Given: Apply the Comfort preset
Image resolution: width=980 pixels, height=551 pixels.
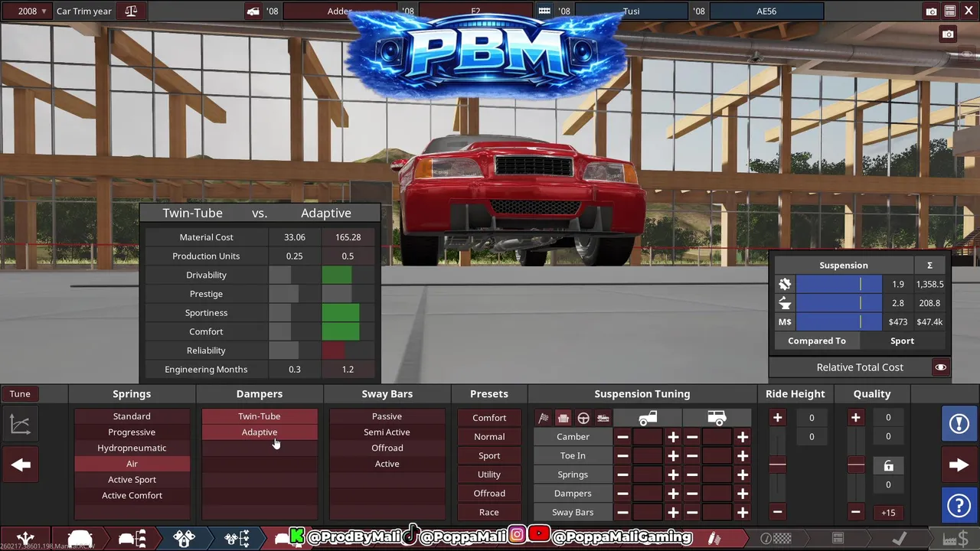Looking at the screenshot, I should click(489, 418).
